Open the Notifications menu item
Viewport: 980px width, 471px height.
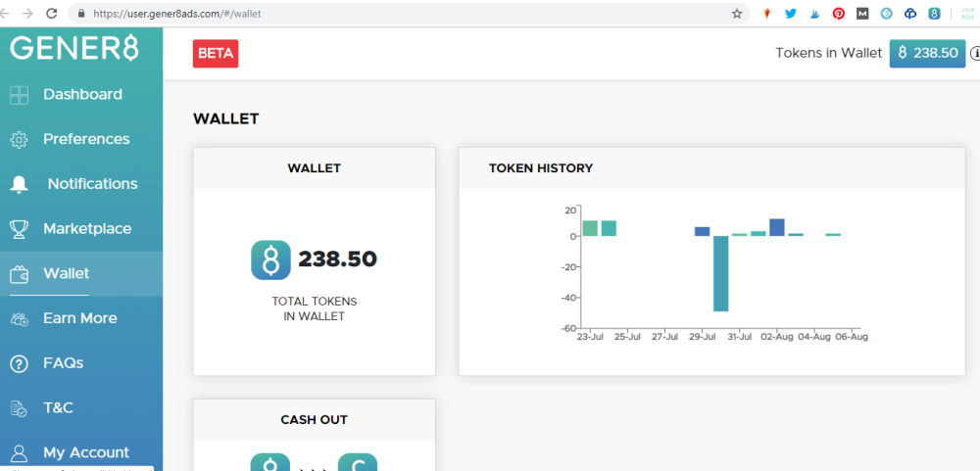[92, 184]
